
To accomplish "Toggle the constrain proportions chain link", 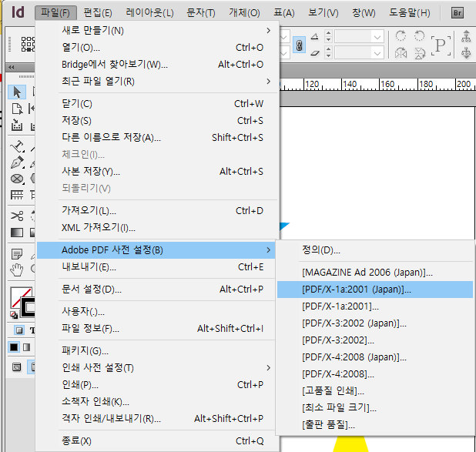I will click(x=299, y=45).
